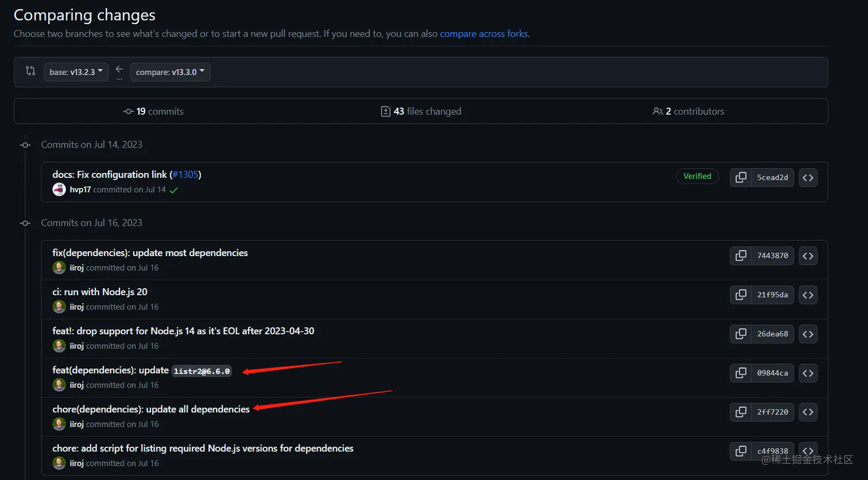Open the compare: v13.3.0 dropdown
This screenshot has width=868, height=480.
point(170,72)
